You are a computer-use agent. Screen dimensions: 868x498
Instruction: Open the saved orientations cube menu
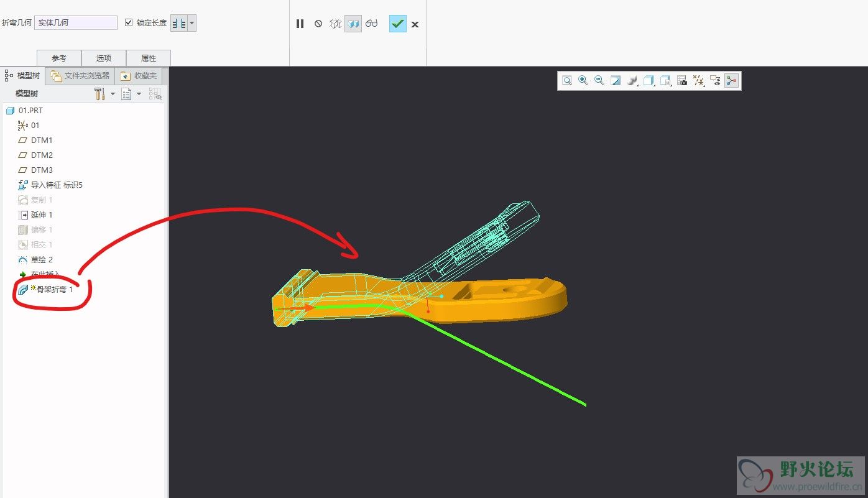pos(649,80)
